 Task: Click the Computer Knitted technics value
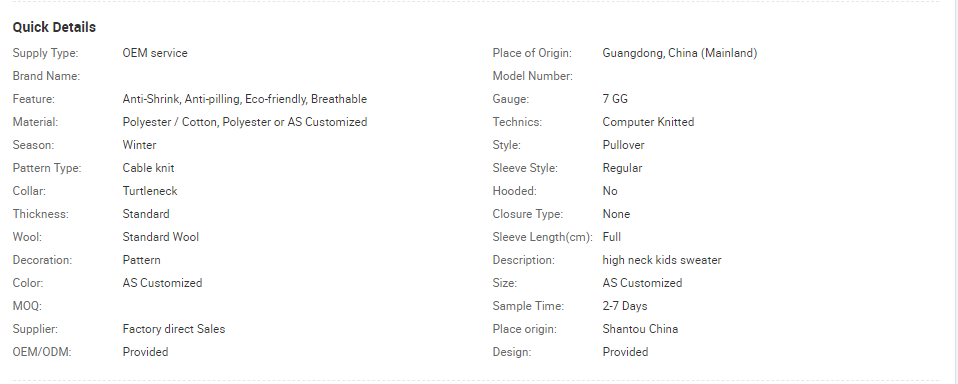648,122
